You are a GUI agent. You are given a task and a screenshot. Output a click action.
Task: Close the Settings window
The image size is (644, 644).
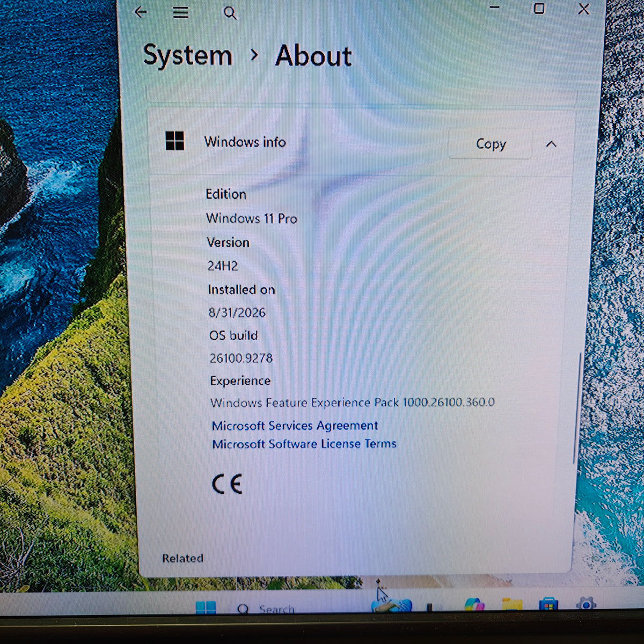[584, 9]
